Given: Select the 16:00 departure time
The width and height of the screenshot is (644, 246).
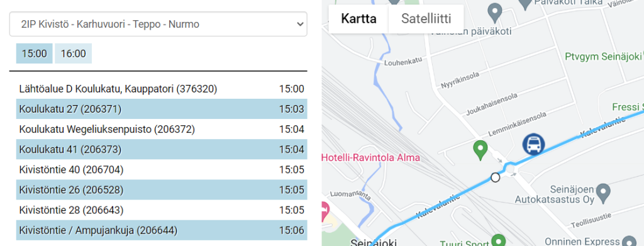Looking at the screenshot, I should point(73,53).
